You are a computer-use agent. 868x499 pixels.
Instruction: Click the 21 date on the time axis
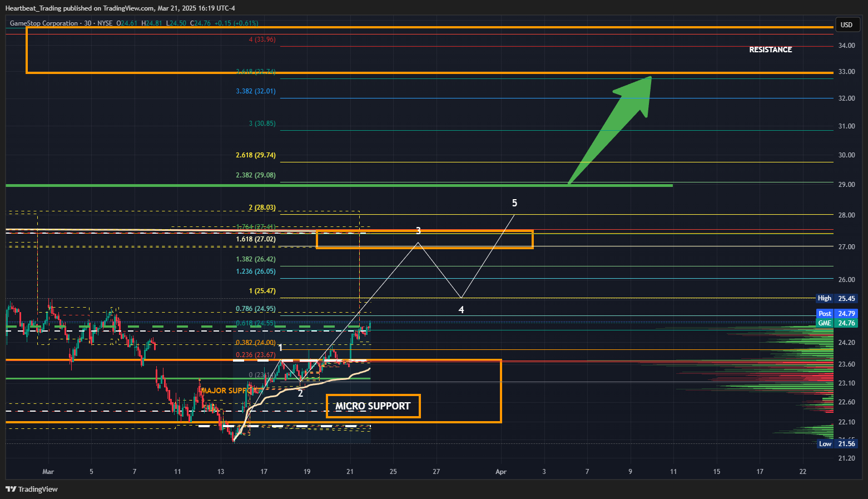pos(350,472)
